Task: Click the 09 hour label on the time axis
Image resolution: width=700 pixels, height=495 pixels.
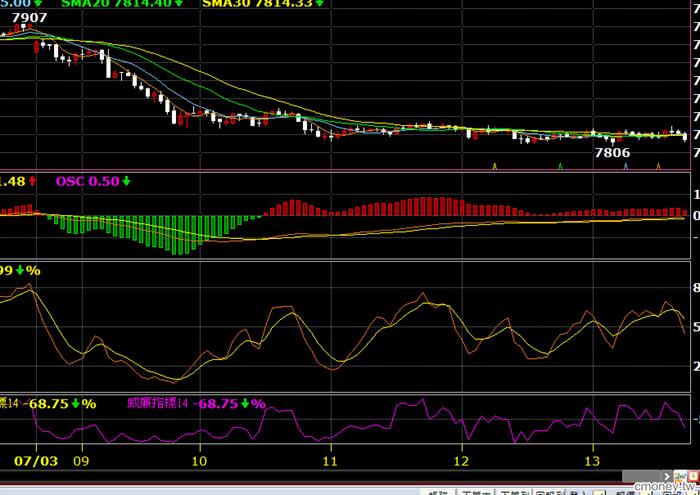Action: pyautogui.click(x=81, y=461)
